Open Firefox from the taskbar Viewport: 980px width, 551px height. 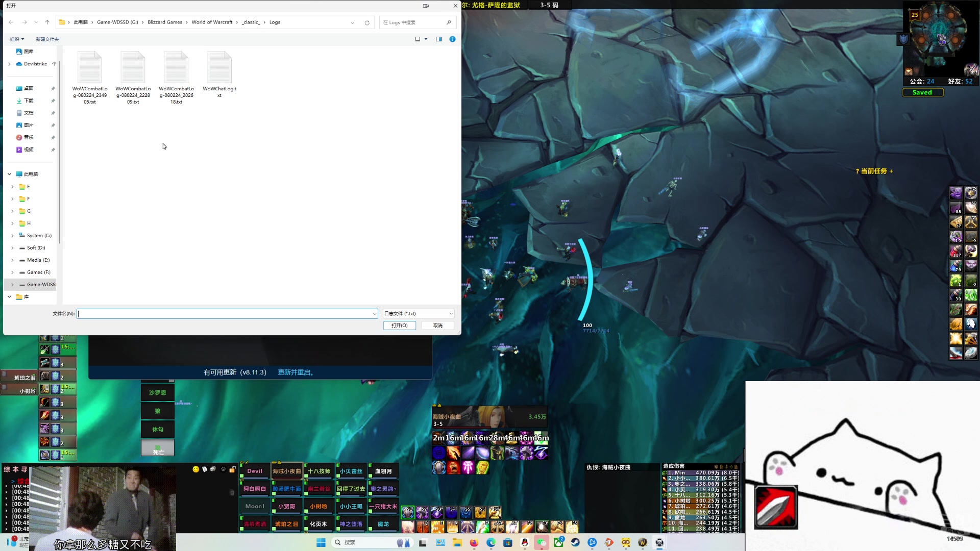pyautogui.click(x=474, y=542)
